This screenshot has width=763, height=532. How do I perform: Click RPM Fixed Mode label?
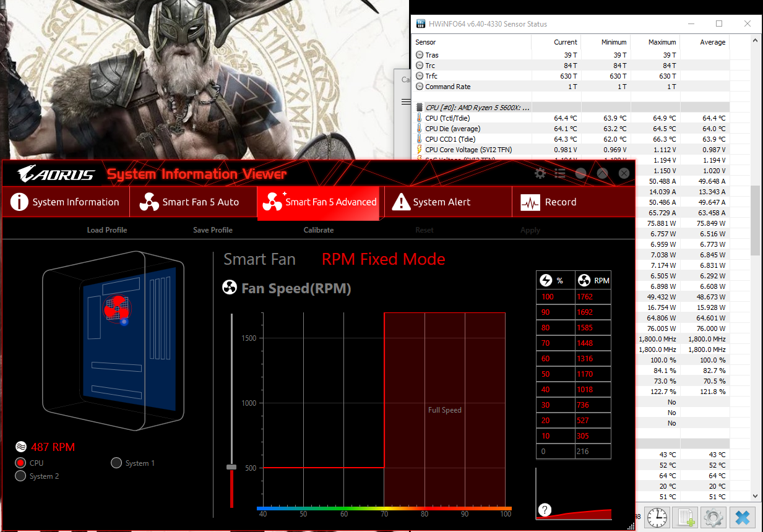383,259
